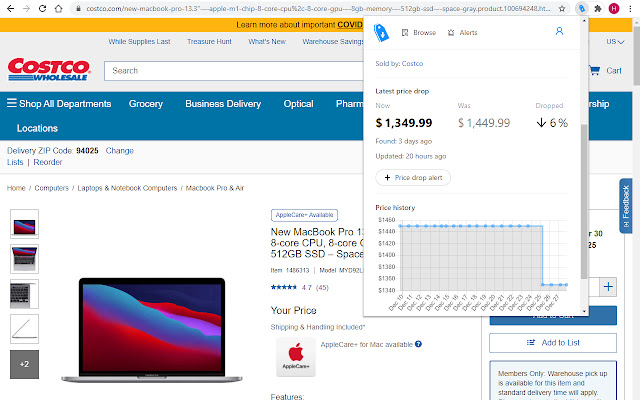Click the COVID information banner link
The height and width of the screenshot is (400, 640).
click(x=350, y=25)
